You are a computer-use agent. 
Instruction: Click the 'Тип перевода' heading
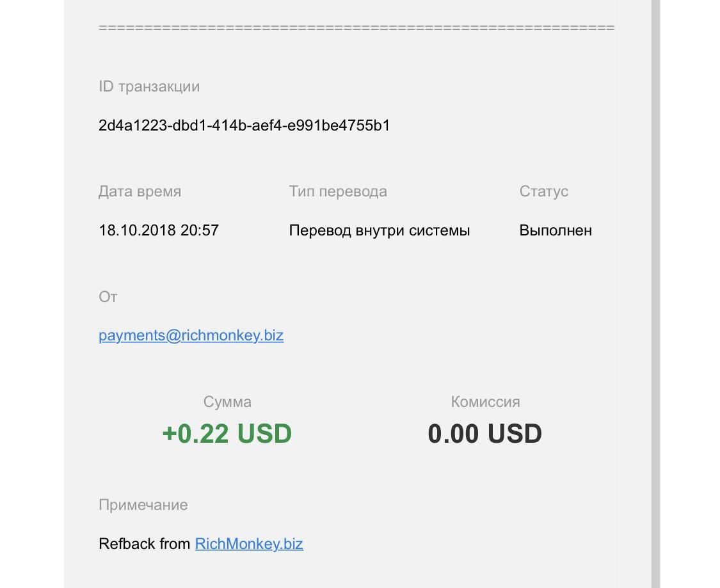338,191
